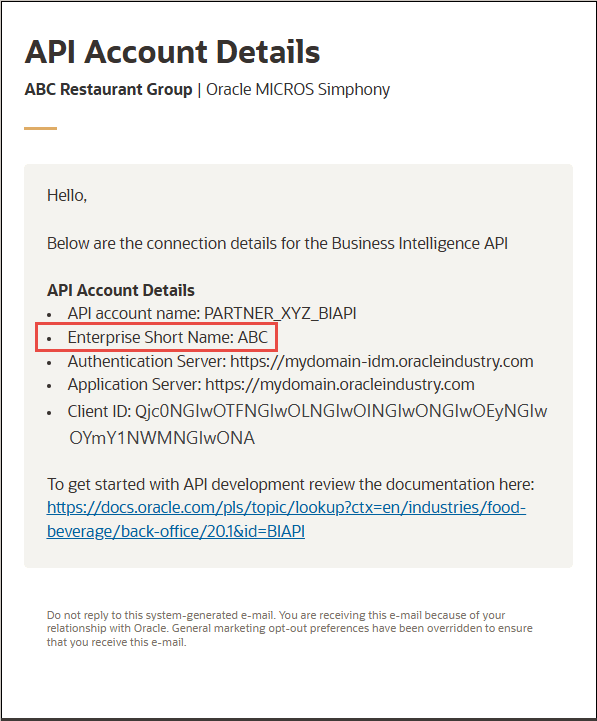
Task: Click 'Oracle MICROS Simphony' text
Action: point(298,89)
